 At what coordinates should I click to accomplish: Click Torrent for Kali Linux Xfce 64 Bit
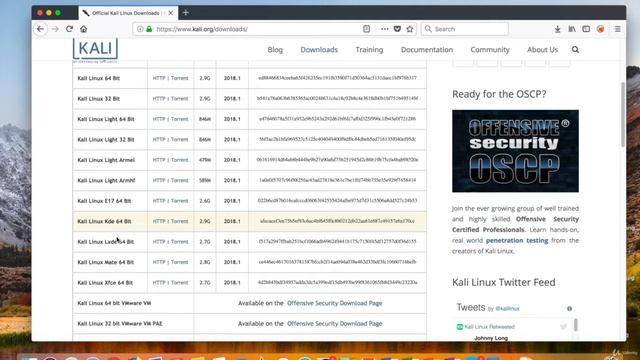180,282
